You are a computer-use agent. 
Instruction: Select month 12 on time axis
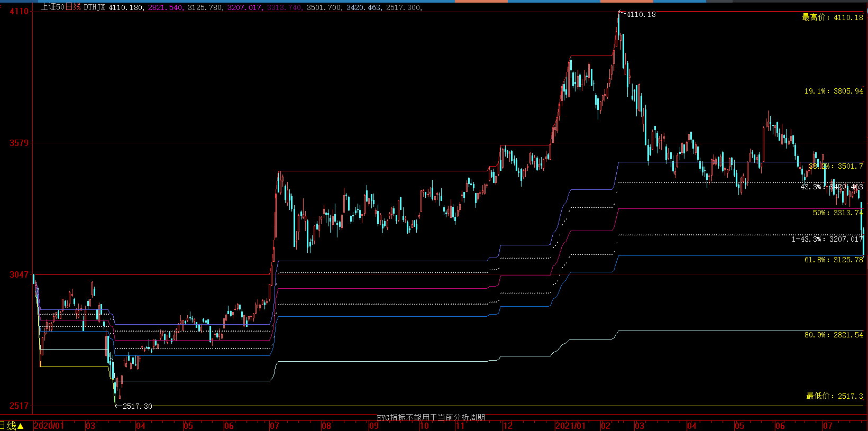tap(508, 426)
